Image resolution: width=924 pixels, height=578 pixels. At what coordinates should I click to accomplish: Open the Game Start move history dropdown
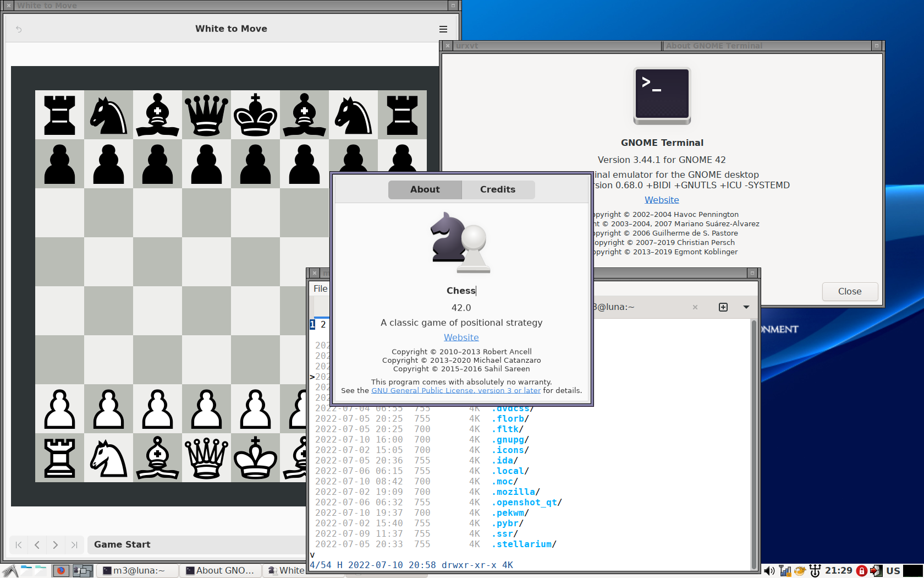point(198,545)
